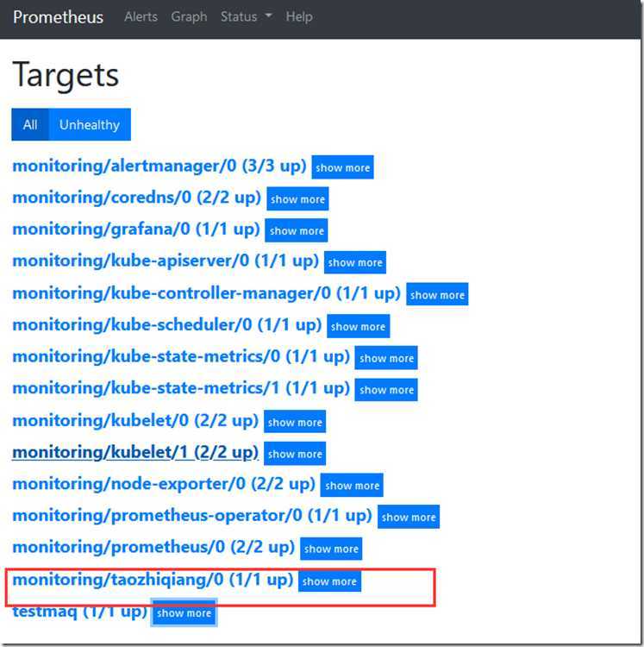Show more for monitoring/coredns/0
The height and width of the screenshot is (647, 644).
297,199
